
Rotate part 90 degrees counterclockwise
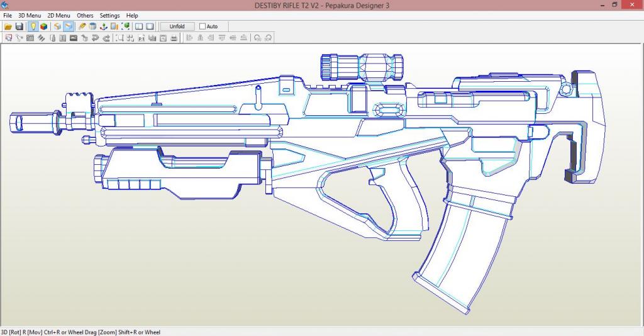[x=257, y=38]
